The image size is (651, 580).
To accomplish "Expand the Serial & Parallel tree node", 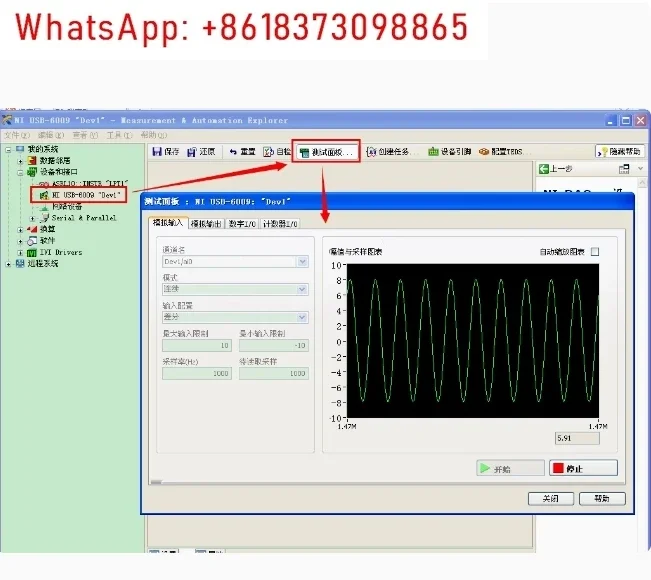I will coord(32,218).
